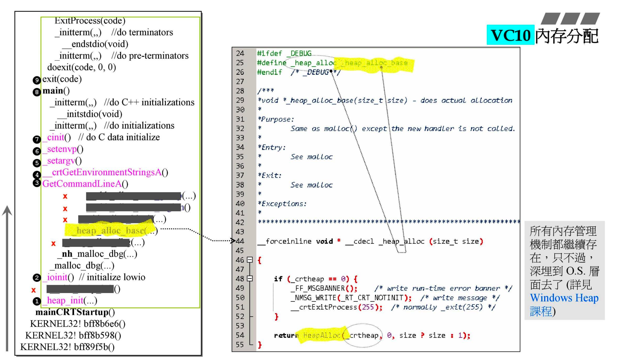
Task: Click circled number 3 next to GetCommandLineA
Action: tap(37, 183)
